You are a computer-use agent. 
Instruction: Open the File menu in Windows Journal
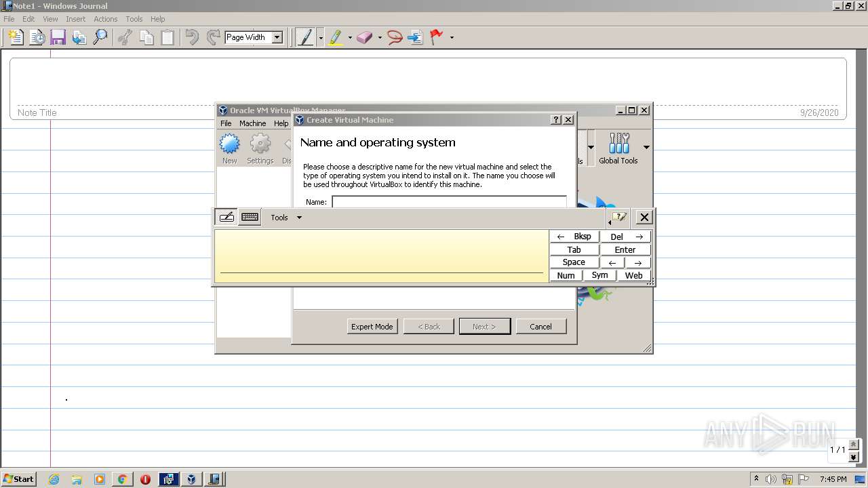[x=9, y=19]
